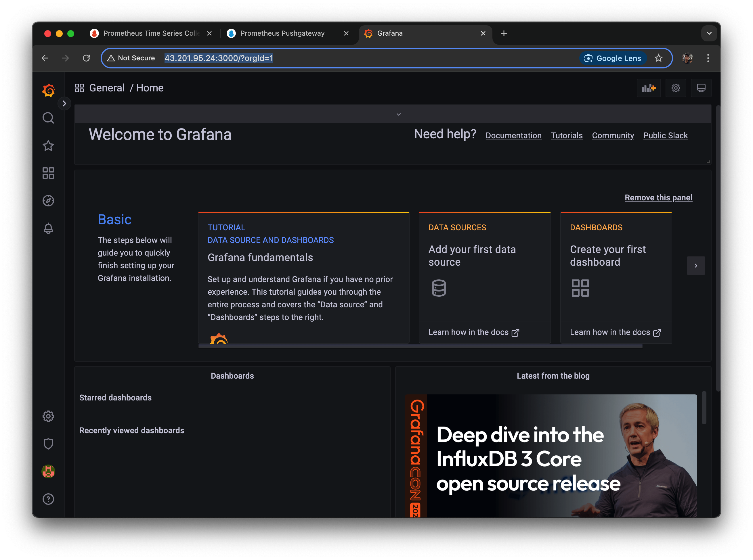Open the Documentation link
The image size is (753, 560).
pos(513,136)
